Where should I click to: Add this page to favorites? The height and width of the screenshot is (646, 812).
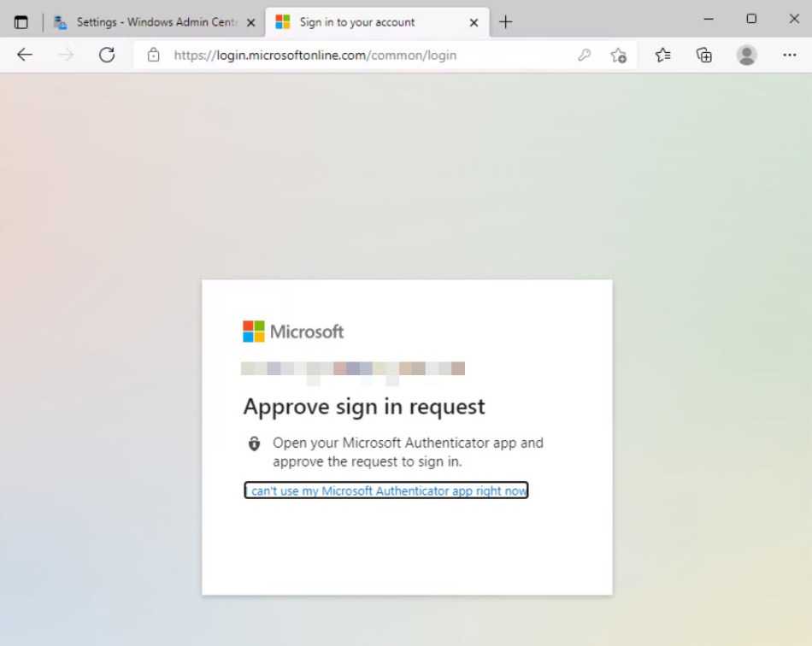(619, 55)
